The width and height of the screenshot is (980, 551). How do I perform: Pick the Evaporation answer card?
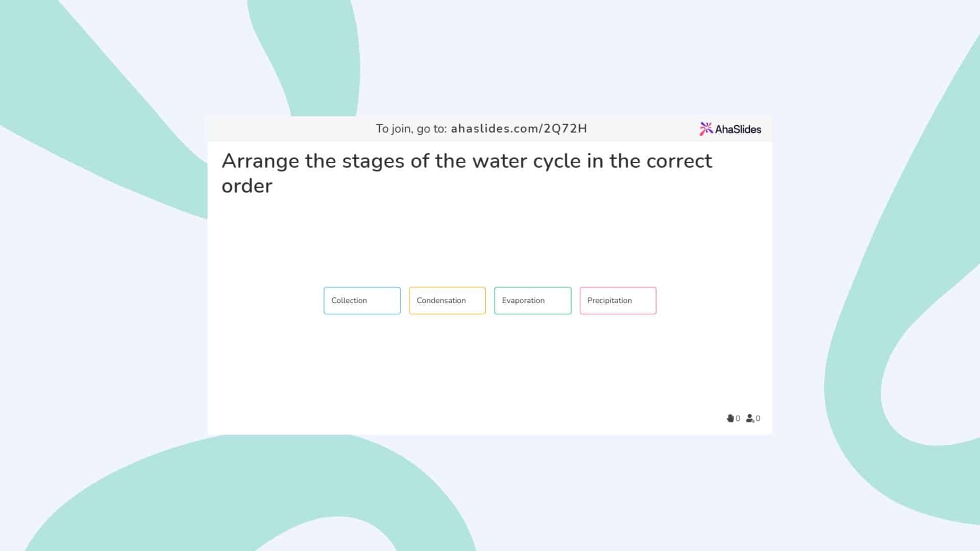(532, 300)
